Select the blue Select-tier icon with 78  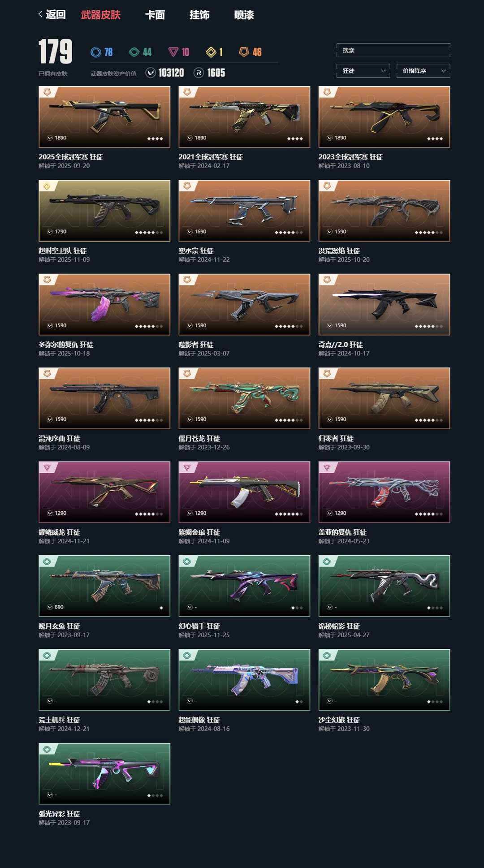tap(95, 52)
